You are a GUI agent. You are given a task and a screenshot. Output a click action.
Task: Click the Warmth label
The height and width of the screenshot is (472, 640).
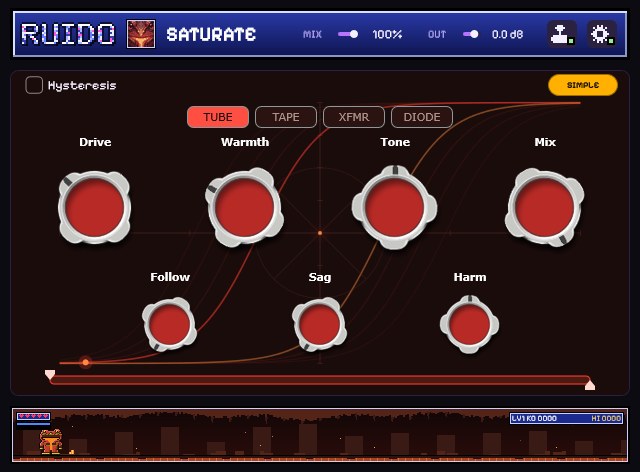tap(245, 142)
